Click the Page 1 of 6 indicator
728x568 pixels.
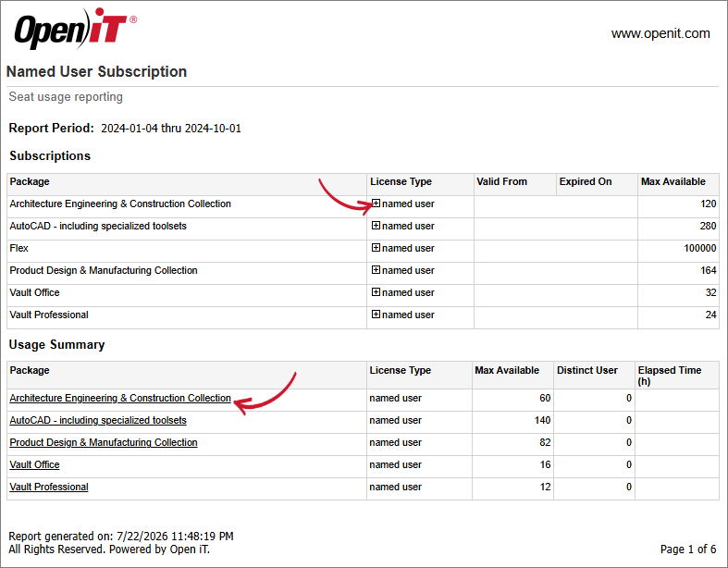click(688, 549)
